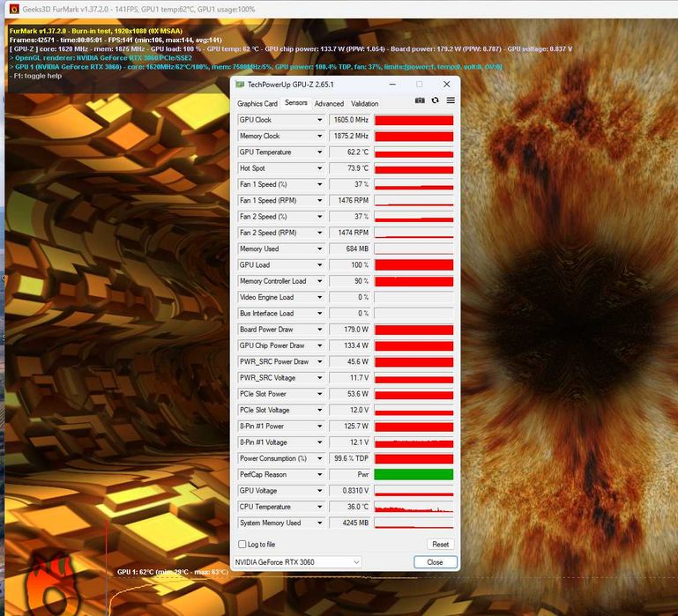Expand the System Memory Used dropdown
The width and height of the screenshot is (678, 616).
(319, 523)
